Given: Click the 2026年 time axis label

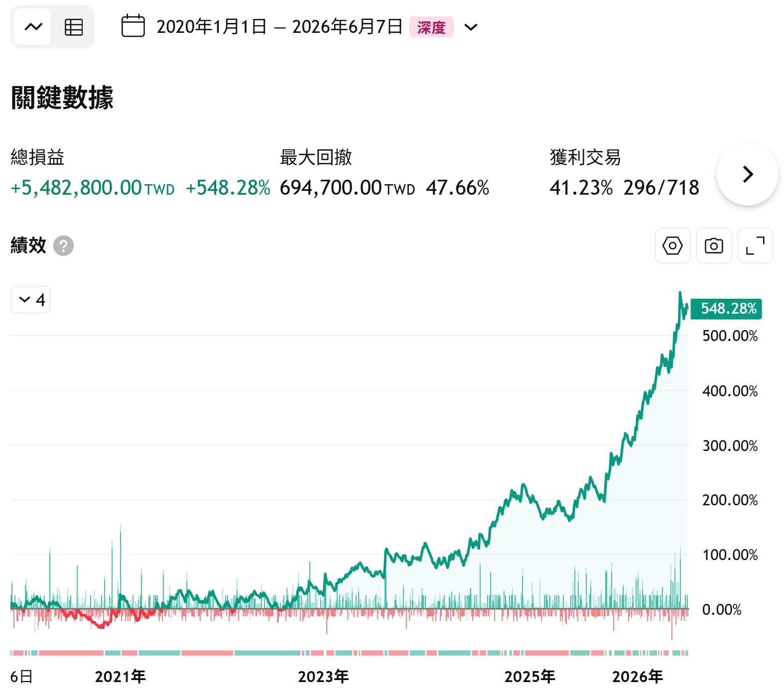Looking at the screenshot, I should (638, 677).
